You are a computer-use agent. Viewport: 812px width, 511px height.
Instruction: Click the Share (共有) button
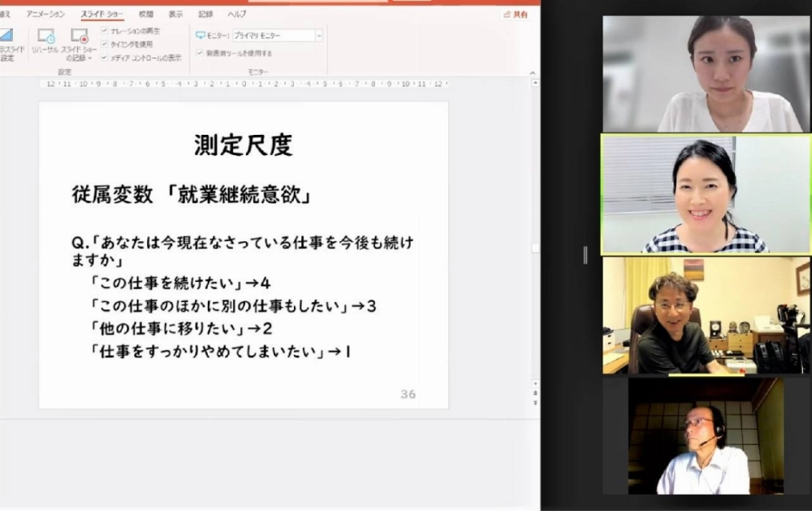click(516, 15)
